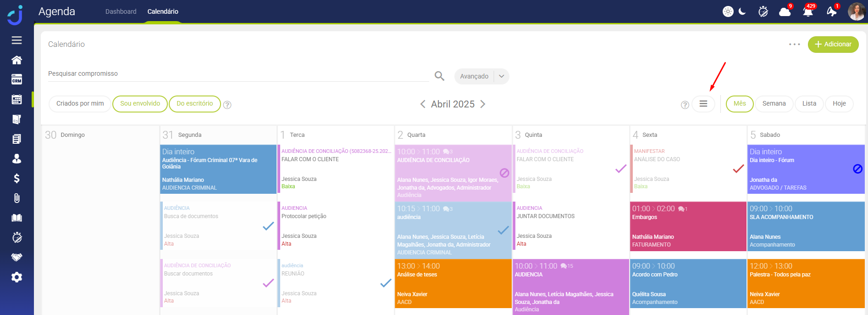Open the attachments paperclip icon

[17, 198]
